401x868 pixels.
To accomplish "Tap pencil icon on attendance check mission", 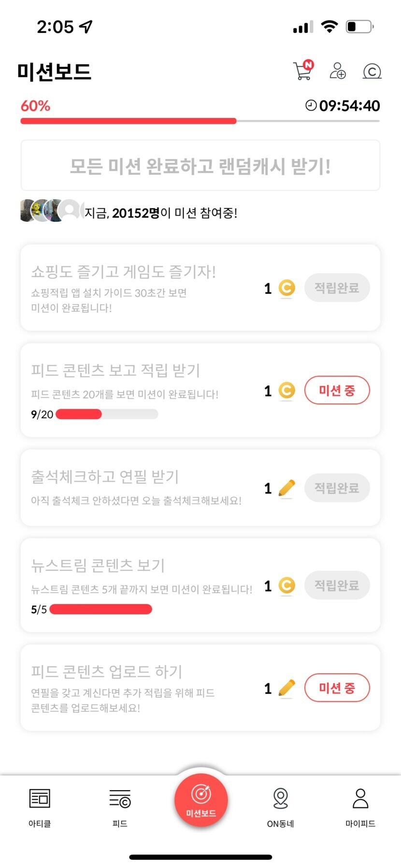I will click(x=286, y=488).
